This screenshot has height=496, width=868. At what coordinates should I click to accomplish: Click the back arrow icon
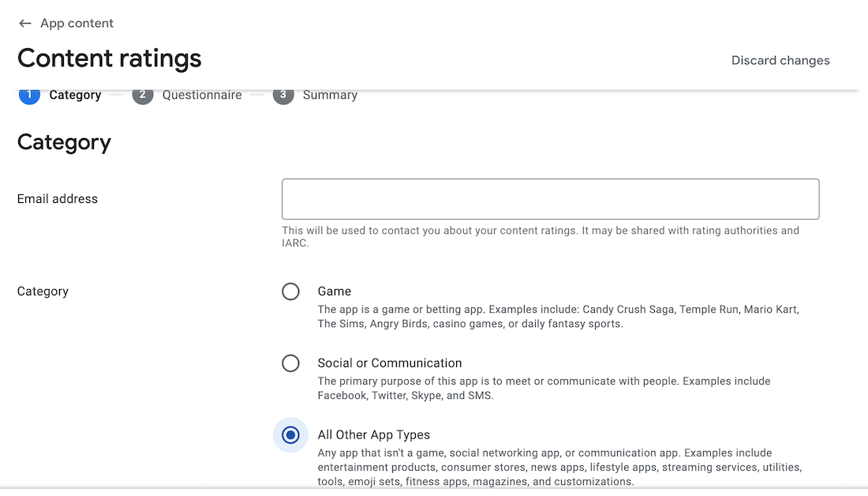click(25, 24)
